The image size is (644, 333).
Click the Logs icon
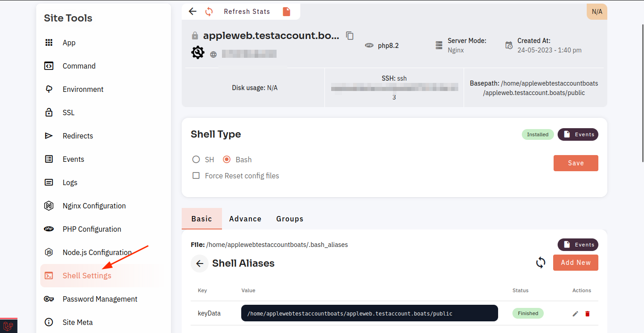49,182
